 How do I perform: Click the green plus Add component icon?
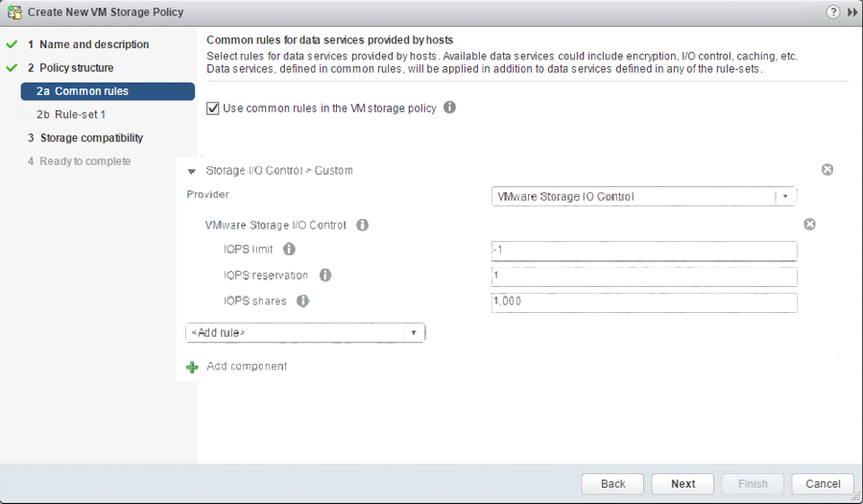[192, 367]
